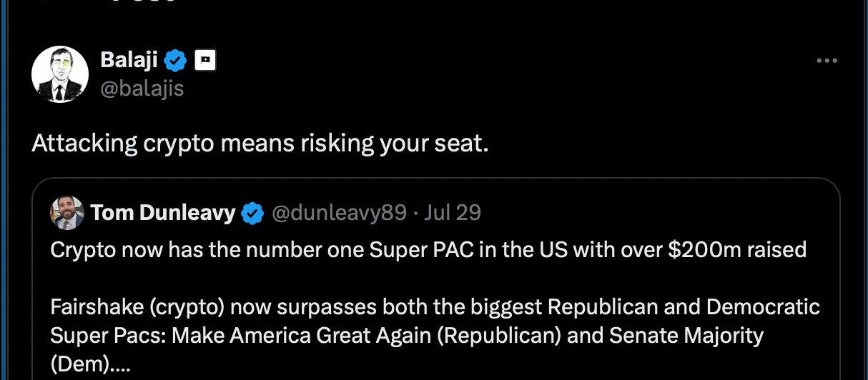
Task: Click the Balaji display name
Action: [129, 61]
